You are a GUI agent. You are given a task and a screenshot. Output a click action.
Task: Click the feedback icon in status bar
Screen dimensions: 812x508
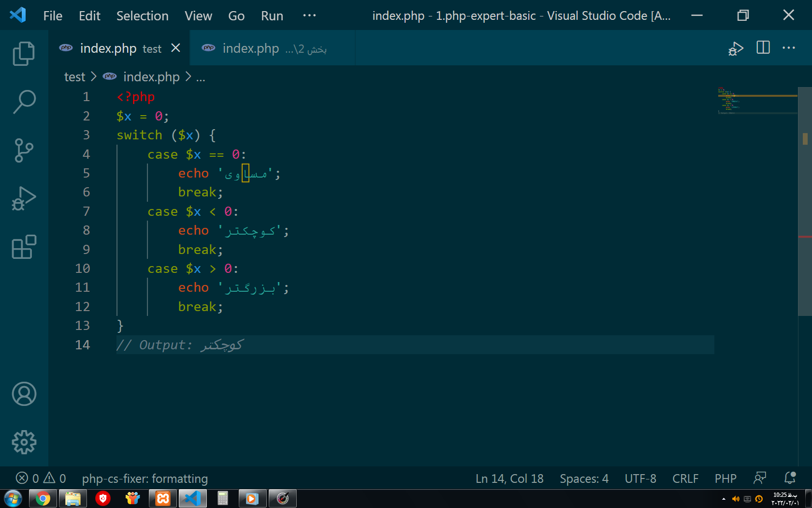pyautogui.click(x=760, y=478)
